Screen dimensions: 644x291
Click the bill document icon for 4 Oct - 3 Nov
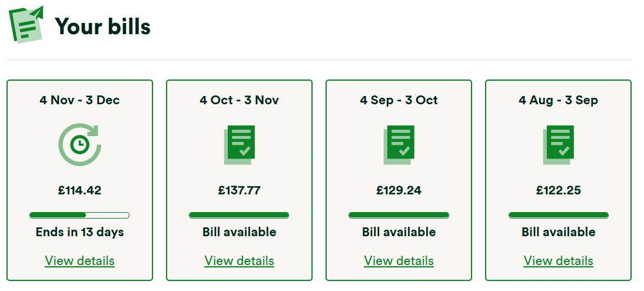coord(240,144)
